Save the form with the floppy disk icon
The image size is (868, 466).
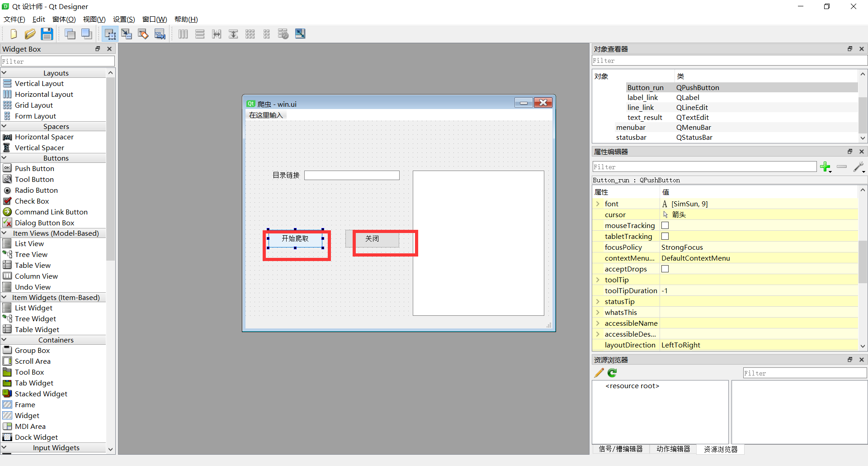pos(47,34)
